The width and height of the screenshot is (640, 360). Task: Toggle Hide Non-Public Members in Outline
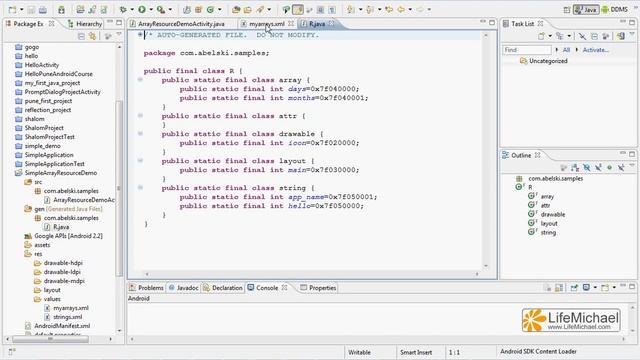click(x=610, y=167)
